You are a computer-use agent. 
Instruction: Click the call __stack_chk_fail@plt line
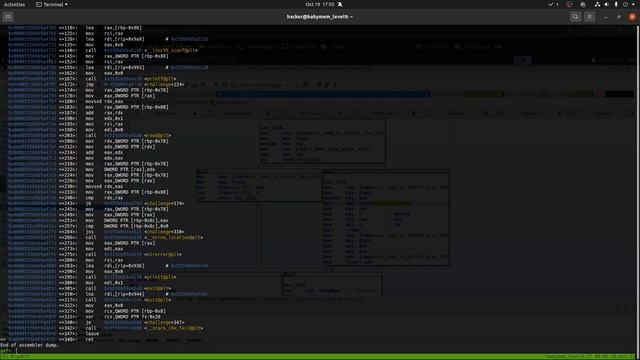[x=106, y=328]
